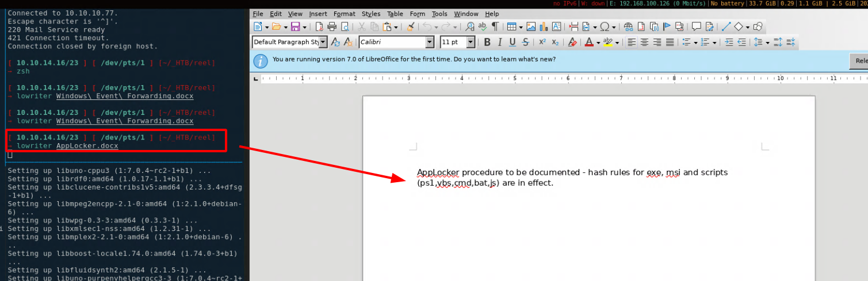Select the Insert Line tool

coord(726,26)
